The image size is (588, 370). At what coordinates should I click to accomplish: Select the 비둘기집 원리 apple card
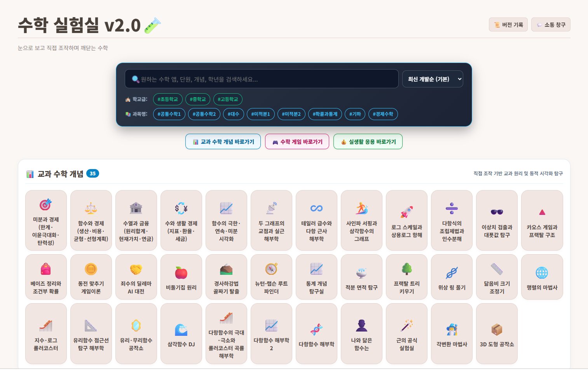[181, 277]
